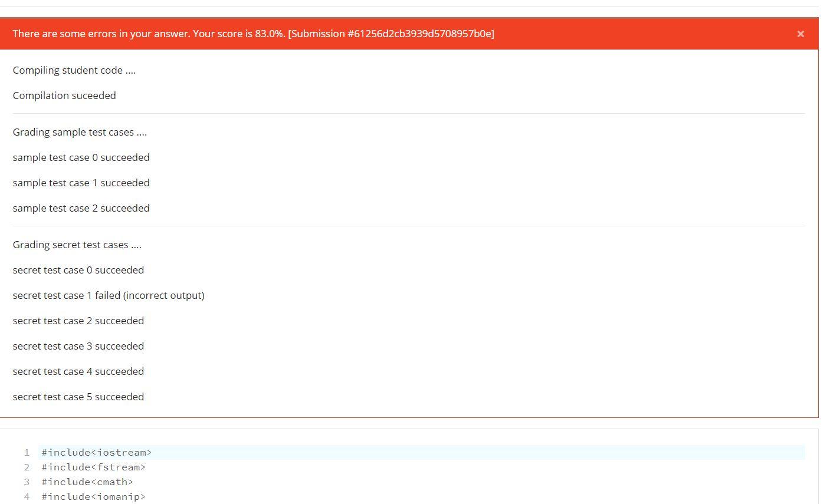The height and width of the screenshot is (504, 830).
Task: Click 'sample test case 1 succeeded' line
Action: (x=81, y=183)
